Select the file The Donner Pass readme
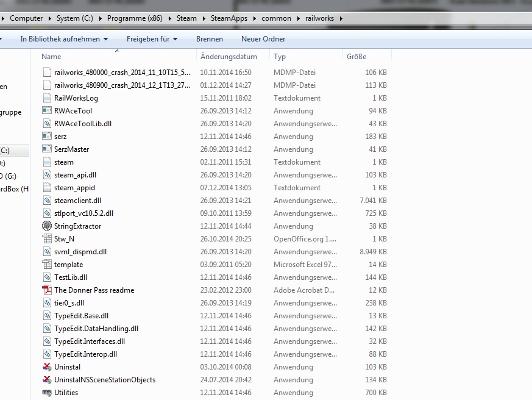 coord(94,290)
